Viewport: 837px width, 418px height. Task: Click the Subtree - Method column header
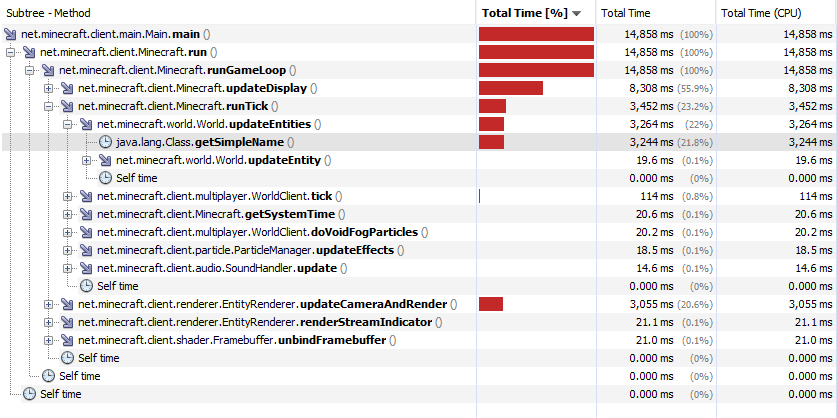pyautogui.click(x=238, y=13)
